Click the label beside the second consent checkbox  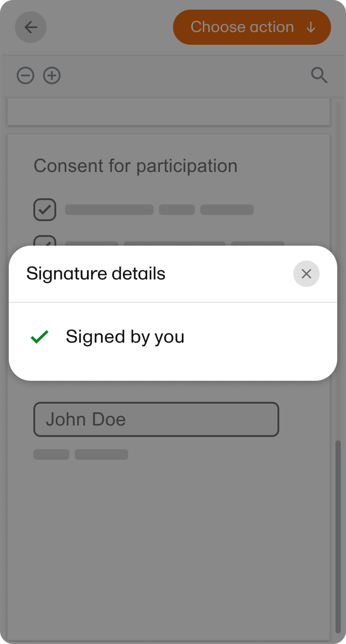pyautogui.click(x=175, y=243)
